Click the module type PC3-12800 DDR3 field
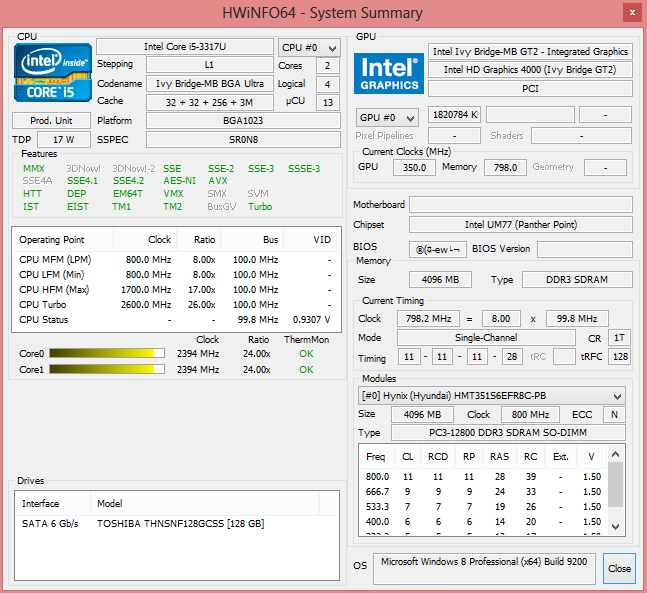 tap(508, 432)
